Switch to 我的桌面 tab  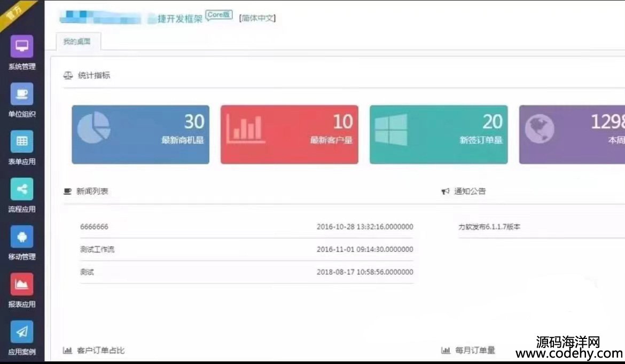click(x=78, y=42)
